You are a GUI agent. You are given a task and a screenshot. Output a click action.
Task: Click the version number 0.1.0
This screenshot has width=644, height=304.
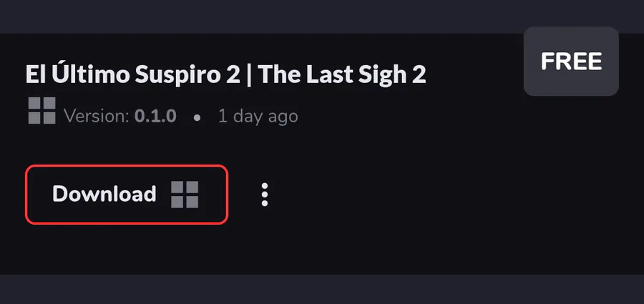pyautogui.click(x=155, y=117)
